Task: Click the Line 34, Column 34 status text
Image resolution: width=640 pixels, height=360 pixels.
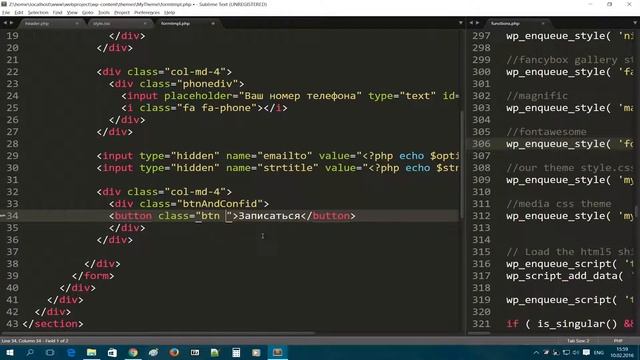Action: (35, 340)
